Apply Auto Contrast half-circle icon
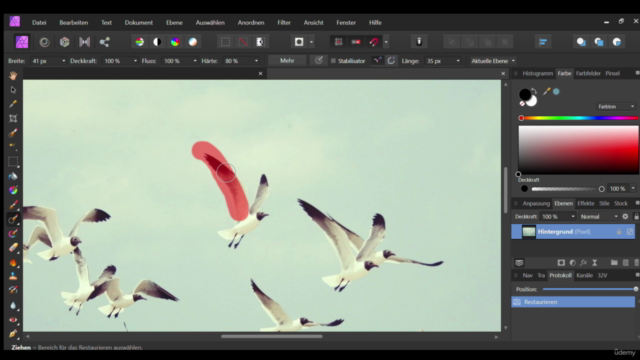 point(157,42)
